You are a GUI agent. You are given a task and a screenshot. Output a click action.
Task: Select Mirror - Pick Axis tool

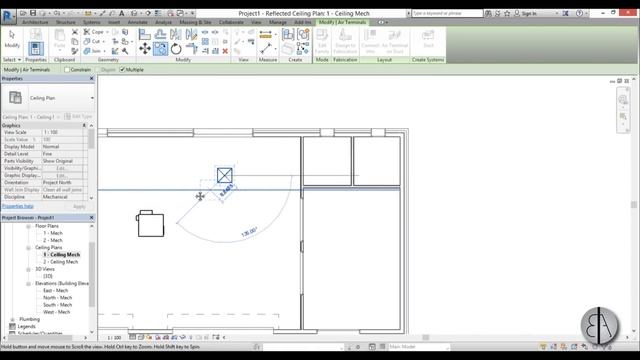pos(176,35)
